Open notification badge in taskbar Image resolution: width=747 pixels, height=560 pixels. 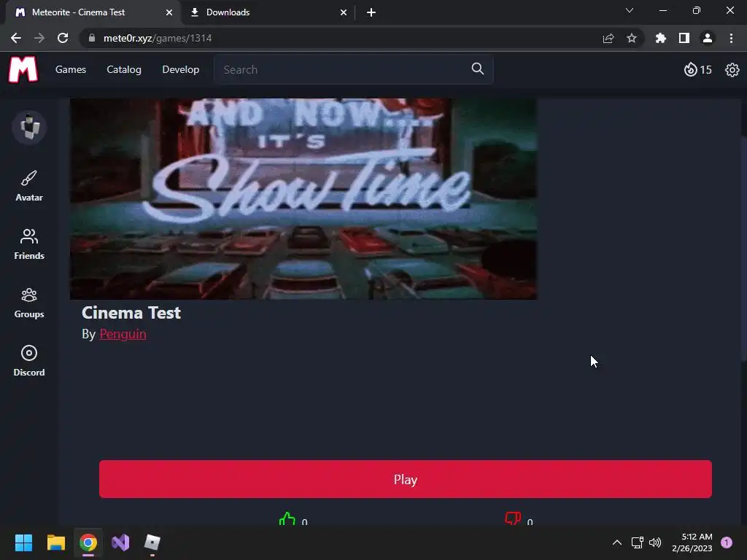point(727,542)
